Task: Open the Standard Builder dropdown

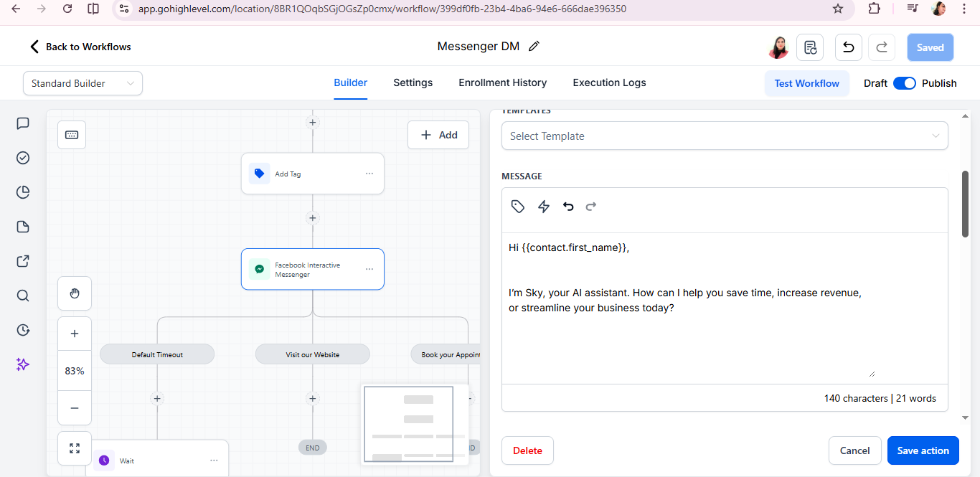Action: coord(82,83)
